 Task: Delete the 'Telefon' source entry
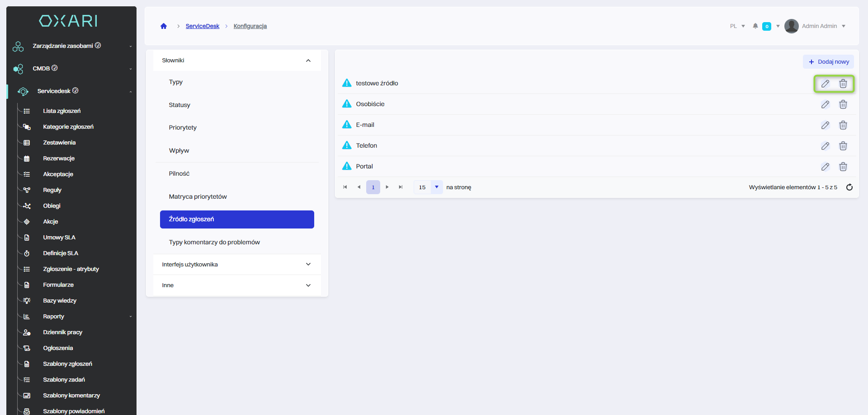click(x=843, y=146)
